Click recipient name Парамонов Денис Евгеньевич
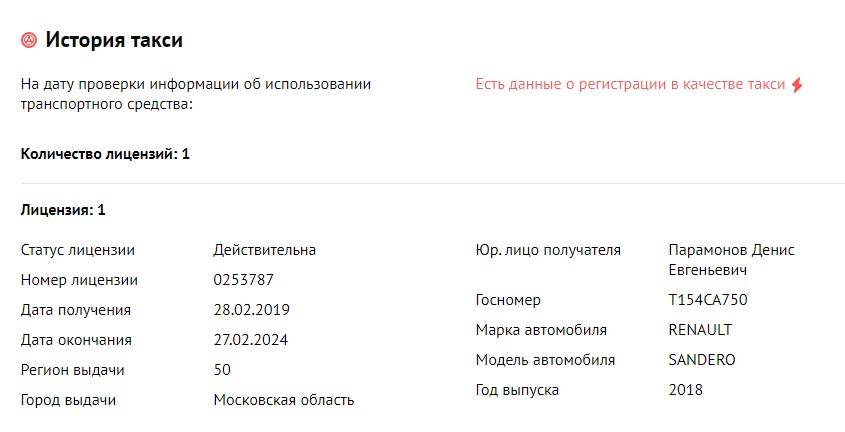The height and width of the screenshot is (432, 845). (731, 260)
